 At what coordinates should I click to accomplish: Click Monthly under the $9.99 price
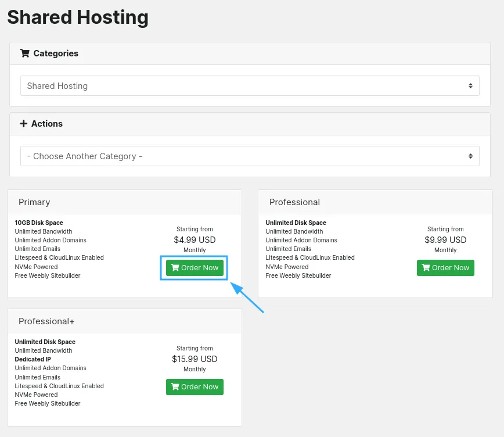pyautogui.click(x=445, y=250)
